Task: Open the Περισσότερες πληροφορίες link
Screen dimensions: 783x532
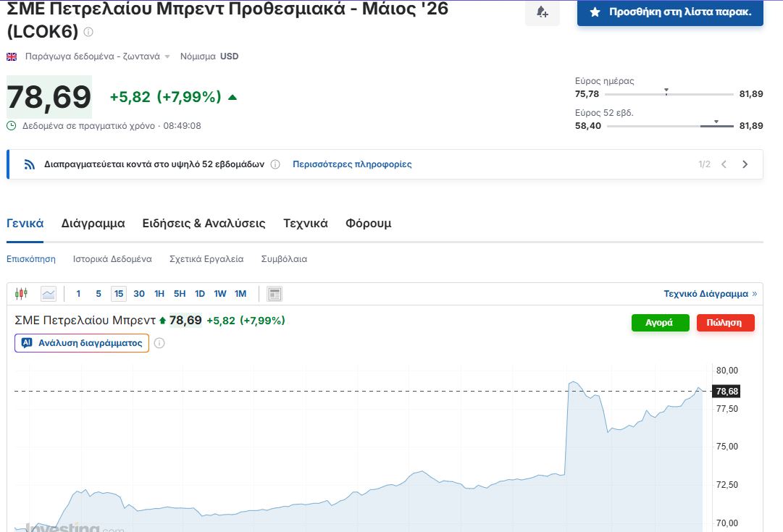Action: [x=352, y=164]
